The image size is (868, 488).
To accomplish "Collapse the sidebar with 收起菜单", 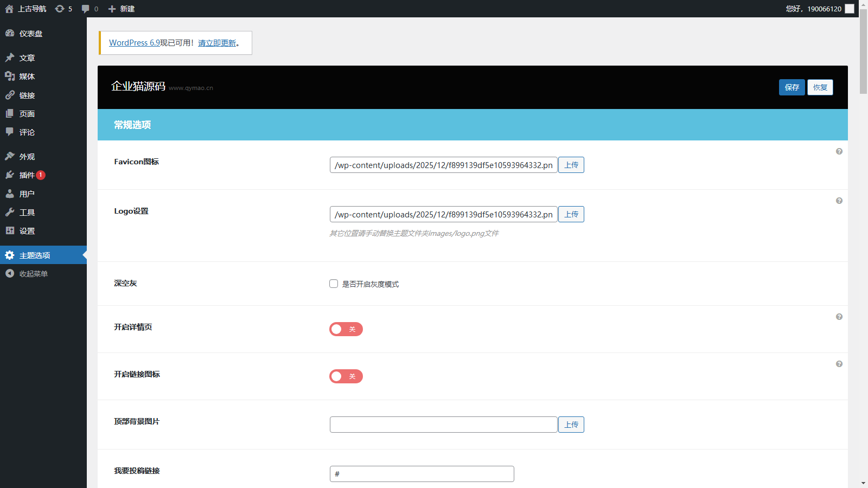I will pyautogui.click(x=33, y=274).
